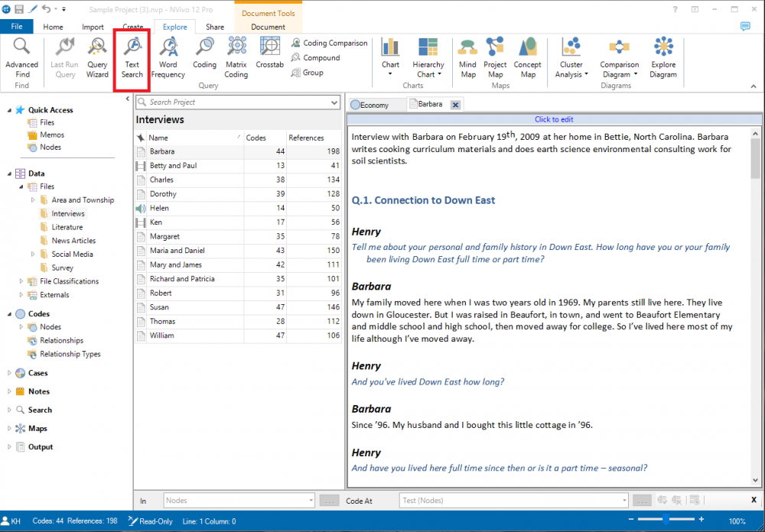Select the Interviews folder in tree

[x=62, y=213]
